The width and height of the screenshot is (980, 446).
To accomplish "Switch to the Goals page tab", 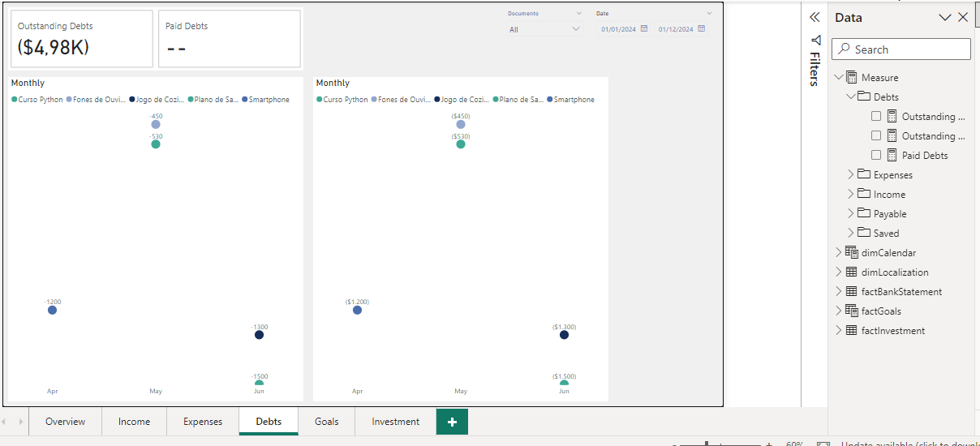I will tap(327, 422).
